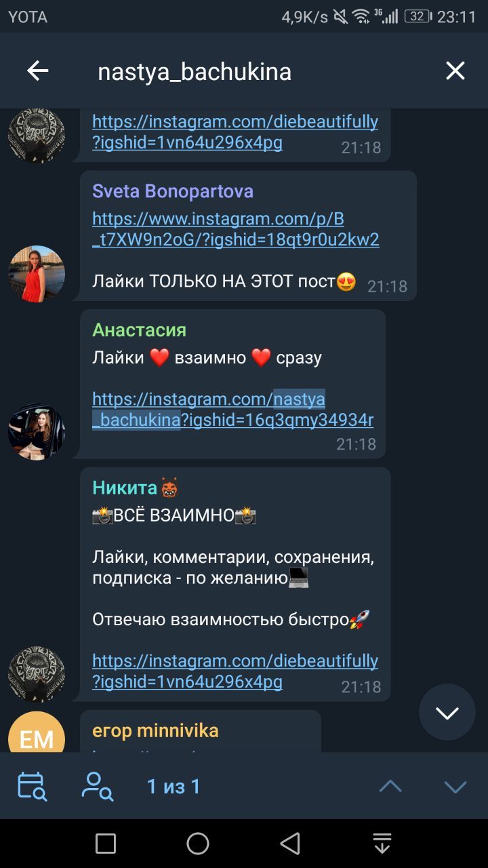Tap Android recent apps square button
488x868 pixels.
tap(106, 844)
